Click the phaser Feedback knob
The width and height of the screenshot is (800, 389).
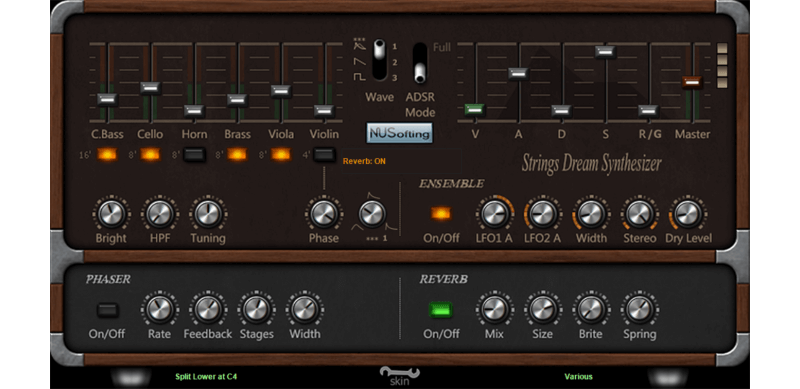point(208,309)
